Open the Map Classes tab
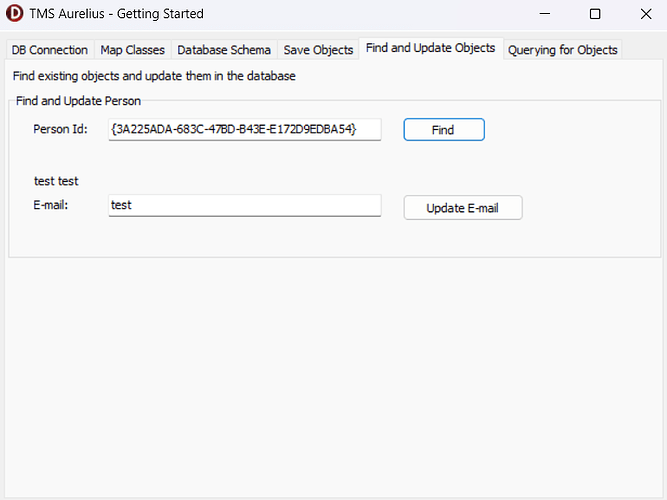Screen dimensions: 667x500 coord(132,50)
